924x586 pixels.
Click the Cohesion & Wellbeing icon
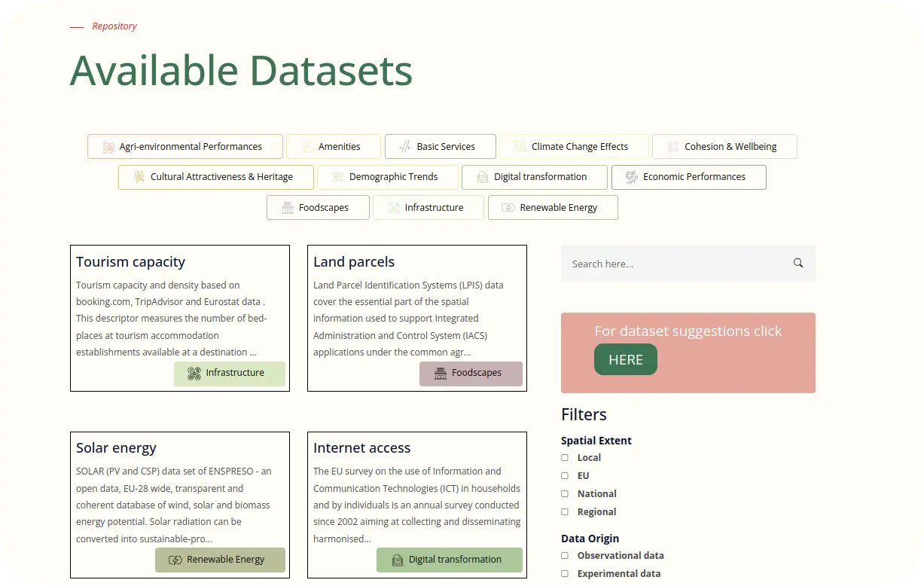click(x=671, y=146)
